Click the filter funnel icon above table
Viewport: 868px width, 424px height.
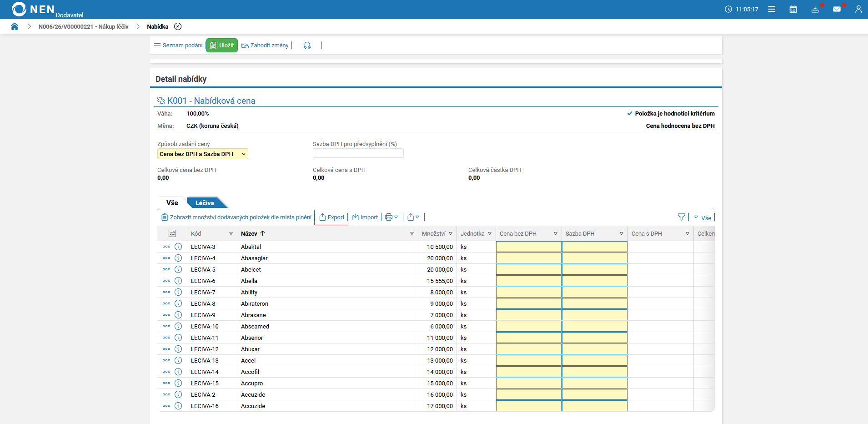(x=681, y=217)
